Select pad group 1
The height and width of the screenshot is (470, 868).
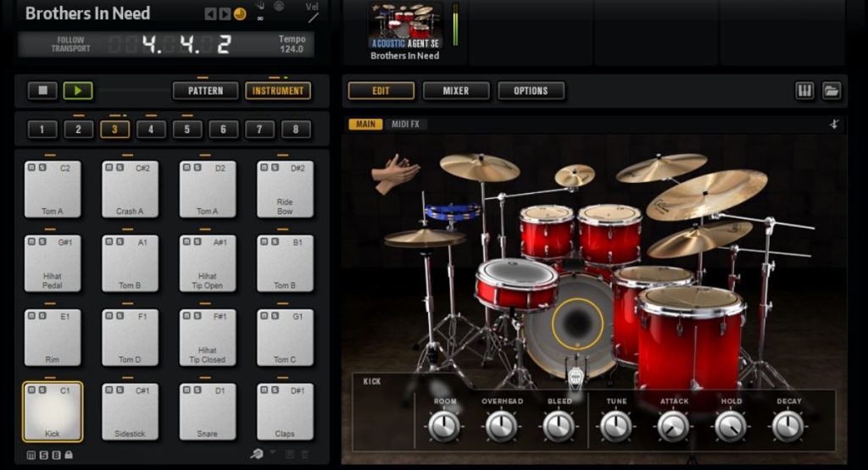pyautogui.click(x=42, y=130)
